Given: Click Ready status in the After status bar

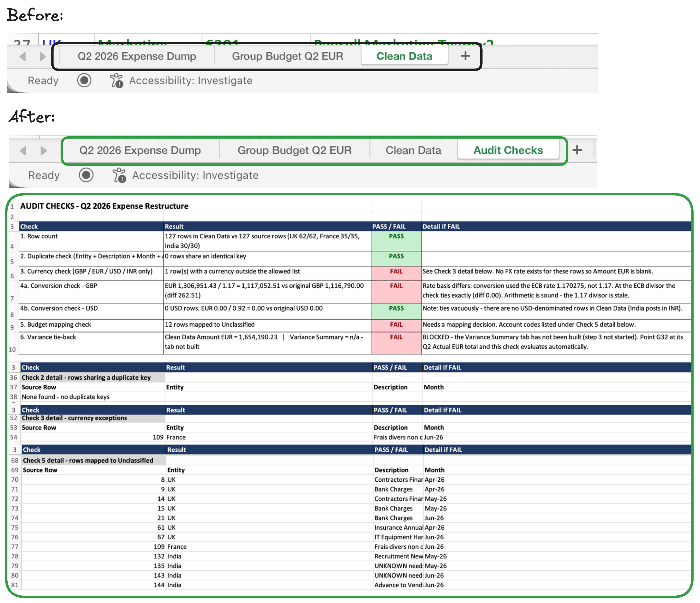Looking at the screenshot, I should click(44, 175).
